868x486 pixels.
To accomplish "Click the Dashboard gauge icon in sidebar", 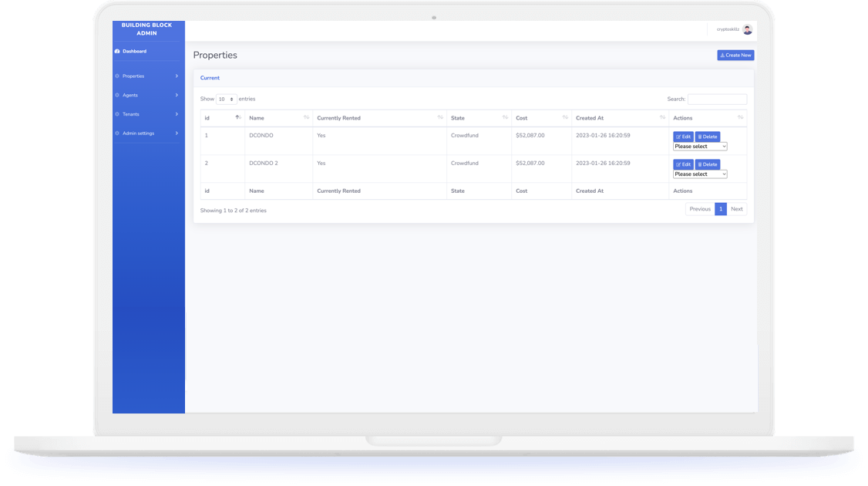I will (x=117, y=52).
